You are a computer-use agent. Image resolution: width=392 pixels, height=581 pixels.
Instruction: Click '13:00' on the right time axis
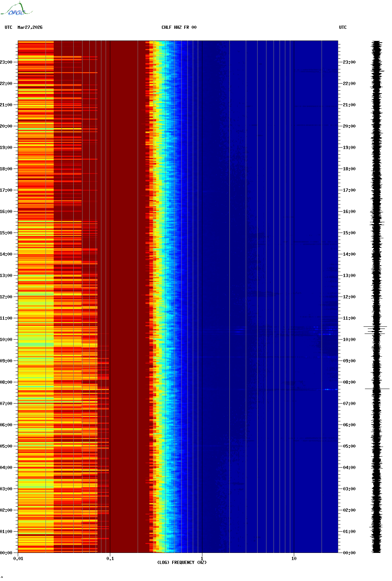(349, 276)
